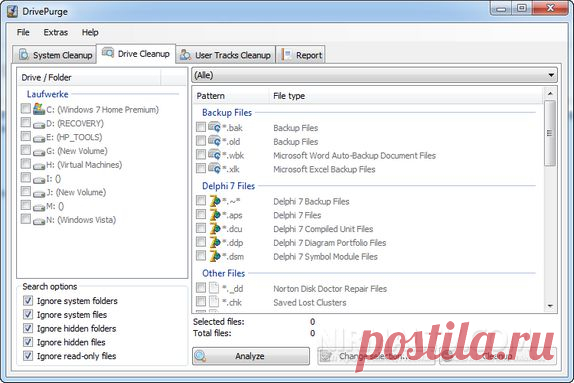574x383 pixels.
Task: Click the Pattern column header
Action: tap(231, 96)
